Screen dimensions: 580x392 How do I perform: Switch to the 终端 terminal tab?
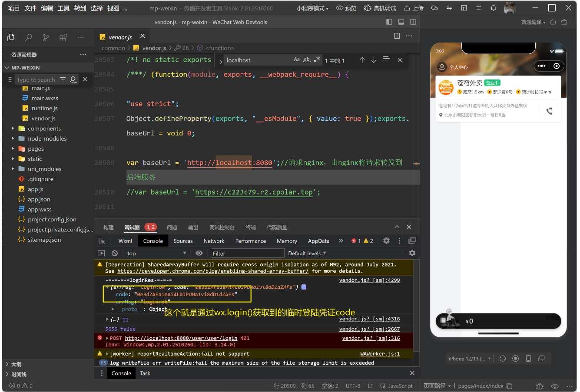[x=251, y=227]
